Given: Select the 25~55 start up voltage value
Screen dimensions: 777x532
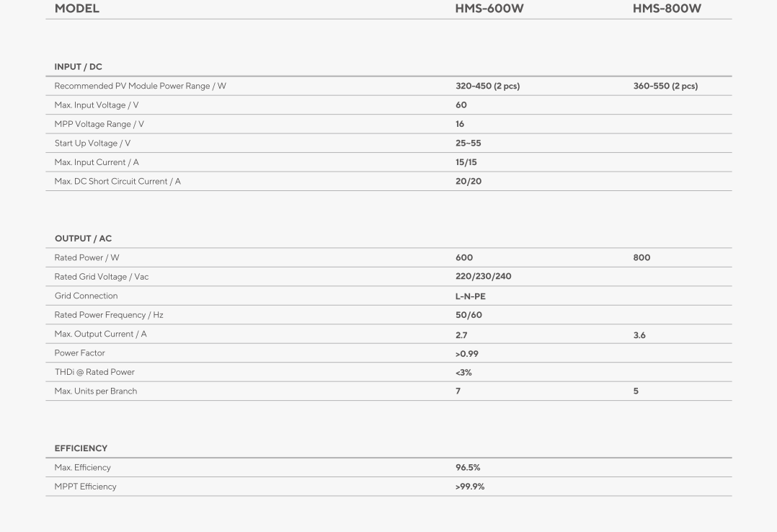Looking at the screenshot, I should [469, 143].
